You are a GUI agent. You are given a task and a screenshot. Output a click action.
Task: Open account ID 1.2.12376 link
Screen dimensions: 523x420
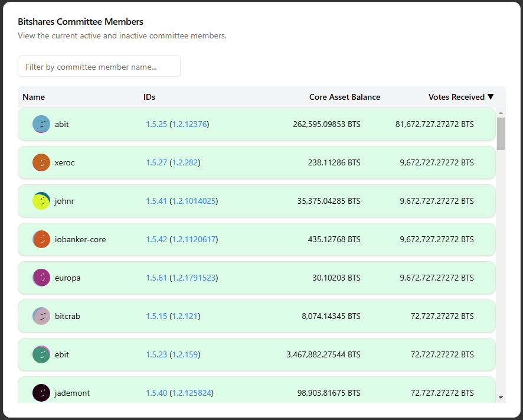click(189, 124)
